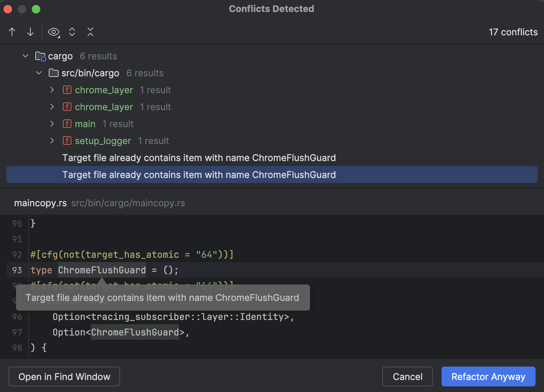The image size is (544, 392).
Task: Select the highlighted ChromeFlushGuard conflict row
Action: point(199,174)
